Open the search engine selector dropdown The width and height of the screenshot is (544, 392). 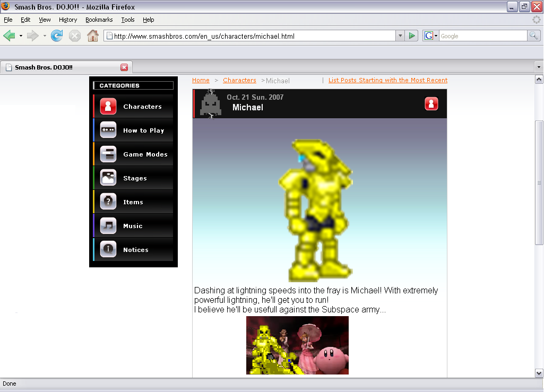coord(436,36)
